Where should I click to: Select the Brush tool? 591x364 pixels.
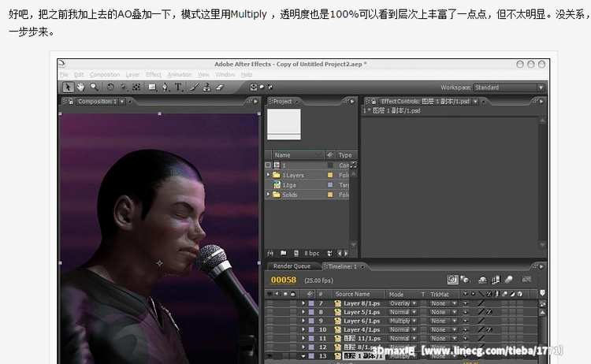click(x=195, y=87)
